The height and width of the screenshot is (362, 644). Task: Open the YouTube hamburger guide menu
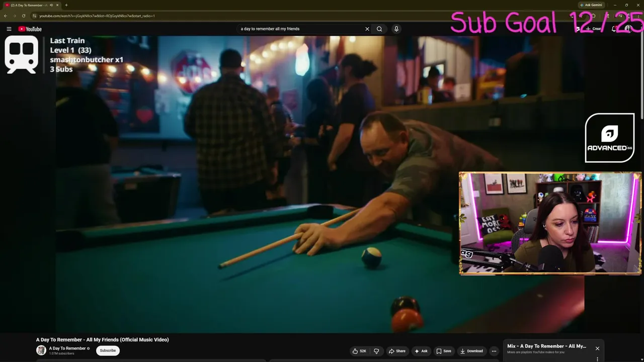coord(9,29)
